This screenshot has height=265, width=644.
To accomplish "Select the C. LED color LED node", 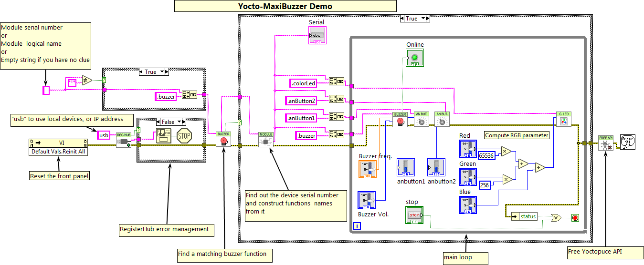I will coord(564,119).
